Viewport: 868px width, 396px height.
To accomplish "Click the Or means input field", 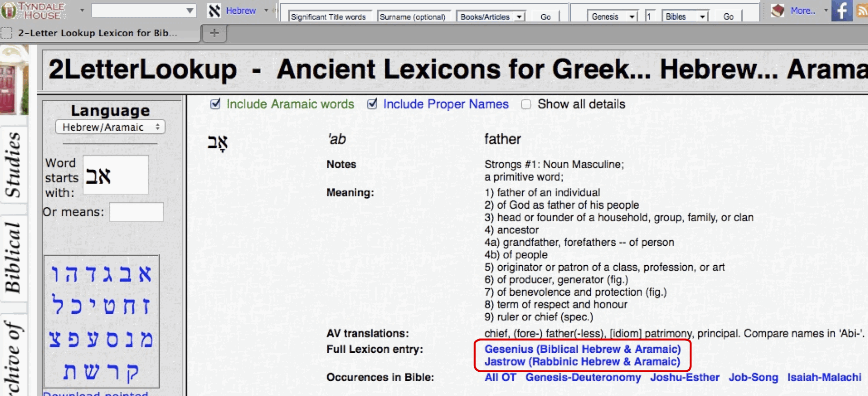I will (x=137, y=212).
